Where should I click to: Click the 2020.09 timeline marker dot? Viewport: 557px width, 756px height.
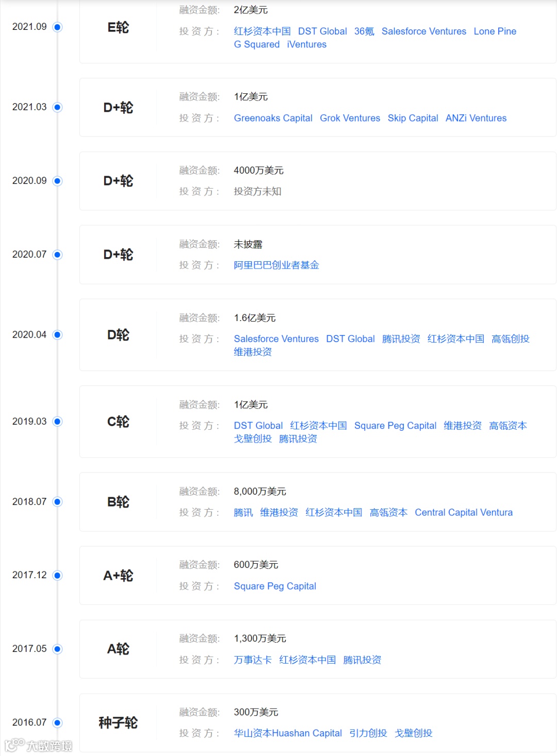tap(58, 181)
